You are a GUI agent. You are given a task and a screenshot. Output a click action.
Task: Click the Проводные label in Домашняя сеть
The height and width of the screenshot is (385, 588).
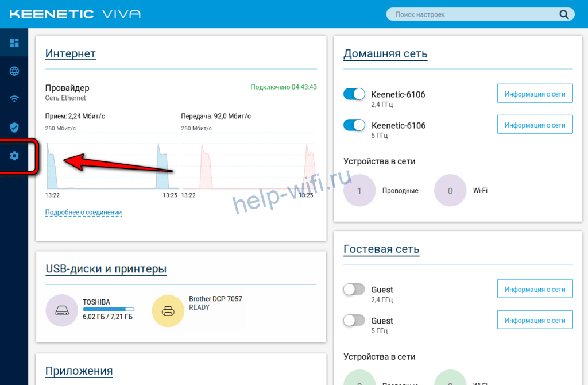point(400,191)
